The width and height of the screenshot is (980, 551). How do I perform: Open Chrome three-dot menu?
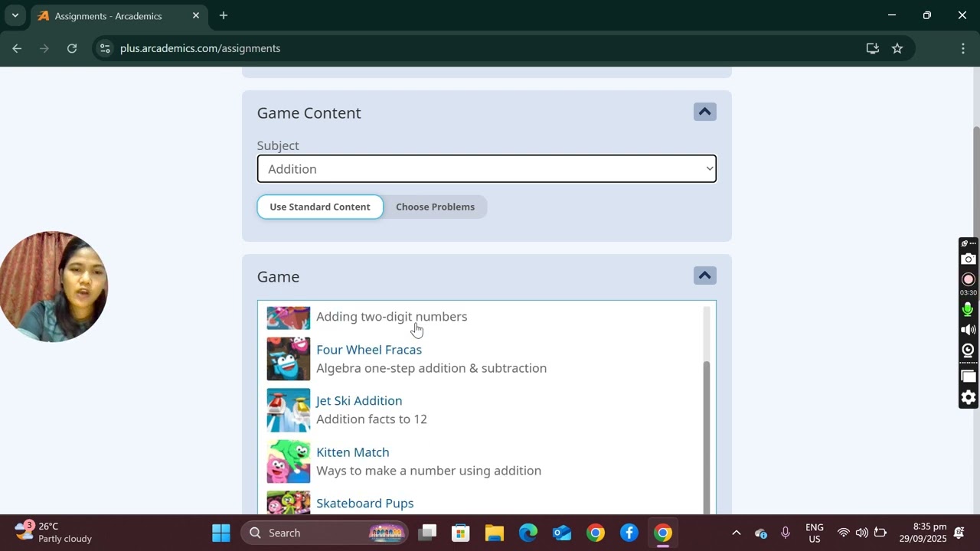pyautogui.click(x=962, y=48)
